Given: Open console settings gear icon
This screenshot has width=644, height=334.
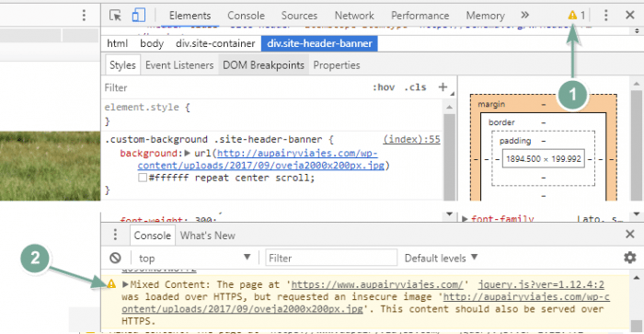Looking at the screenshot, I should [x=629, y=258].
